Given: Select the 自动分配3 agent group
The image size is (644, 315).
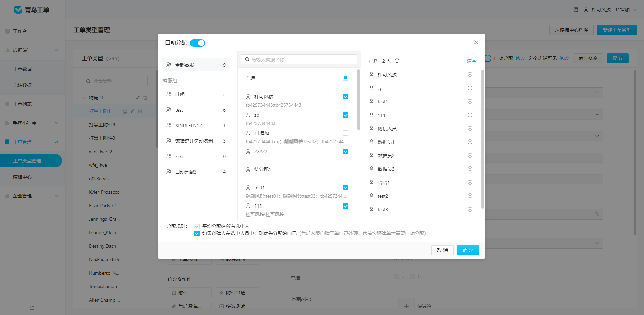Looking at the screenshot, I should tap(195, 172).
